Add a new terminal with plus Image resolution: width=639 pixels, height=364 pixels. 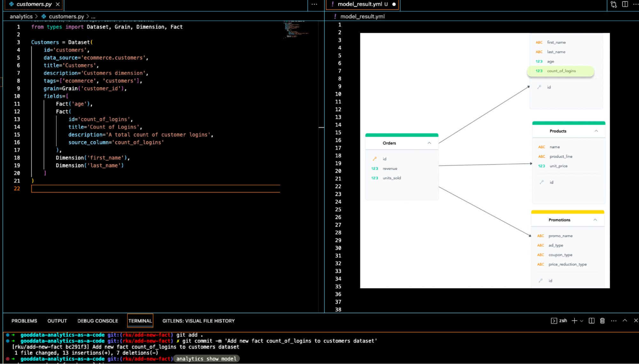tap(574, 321)
